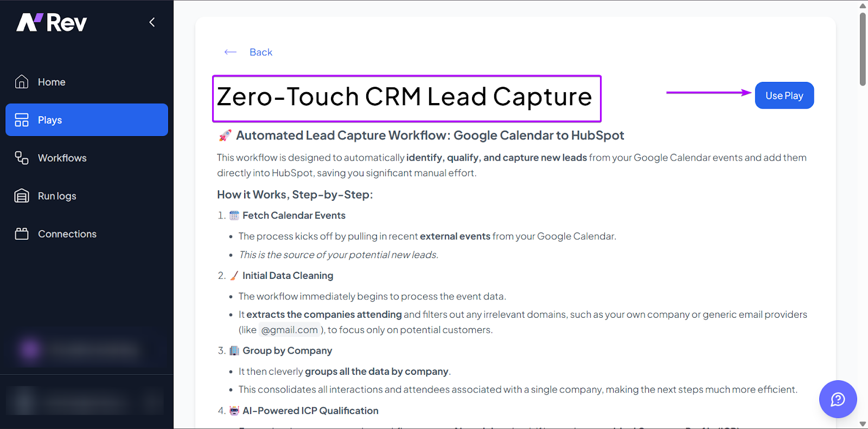
Task: Click 'external events' bold text
Action: 455,236
